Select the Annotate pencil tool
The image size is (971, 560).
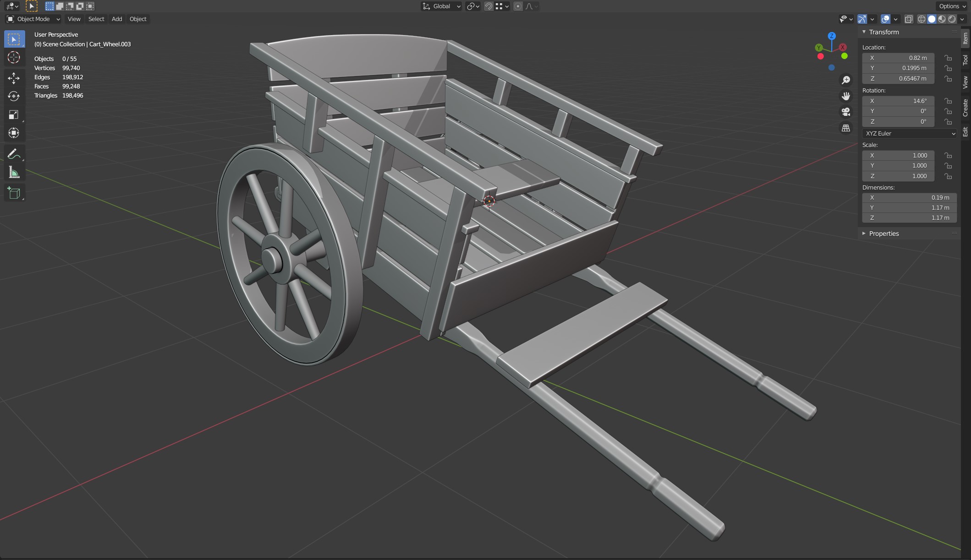[14, 154]
